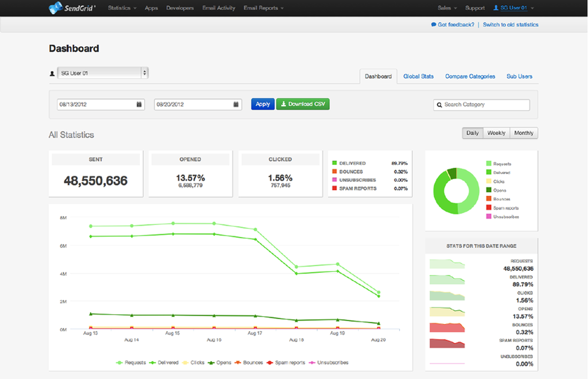Click the user icon beside SG User 01 link
Image resolution: width=588 pixels, height=379 pixels.
pos(496,8)
